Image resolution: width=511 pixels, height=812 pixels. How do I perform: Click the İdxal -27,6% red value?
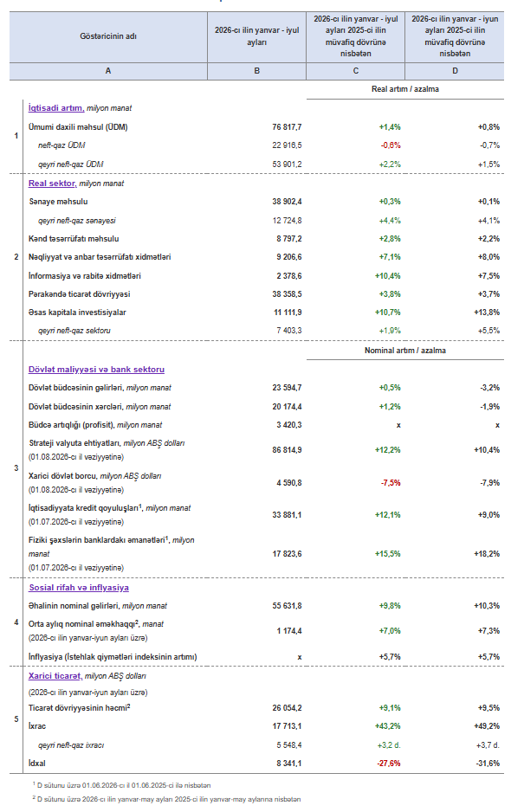389,764
